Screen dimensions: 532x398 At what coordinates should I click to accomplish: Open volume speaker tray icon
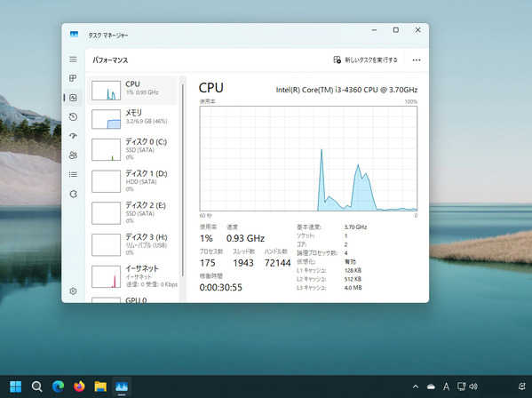pyautogui.click(x=473, y=386)
